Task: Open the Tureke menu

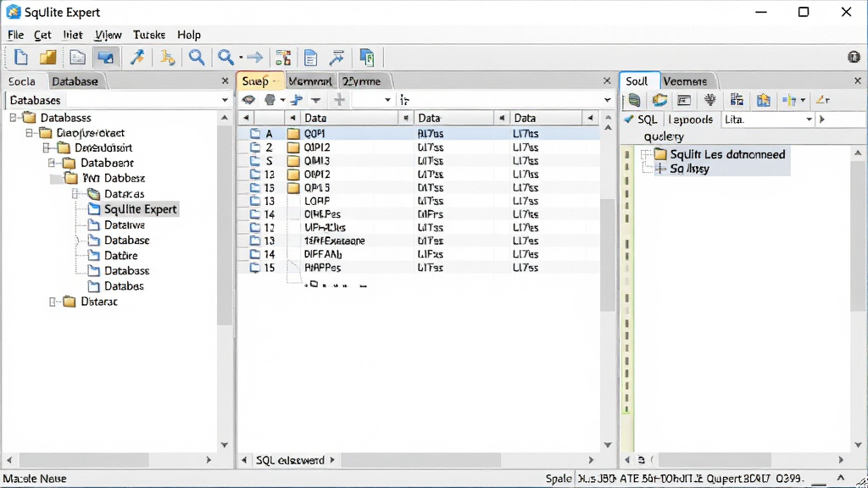Action: pos(149,35)
